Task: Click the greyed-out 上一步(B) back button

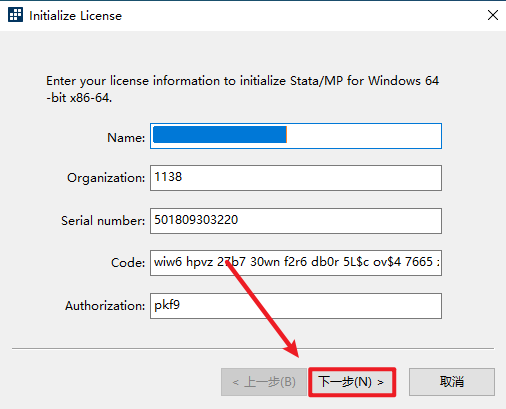Action: (264, 382)
